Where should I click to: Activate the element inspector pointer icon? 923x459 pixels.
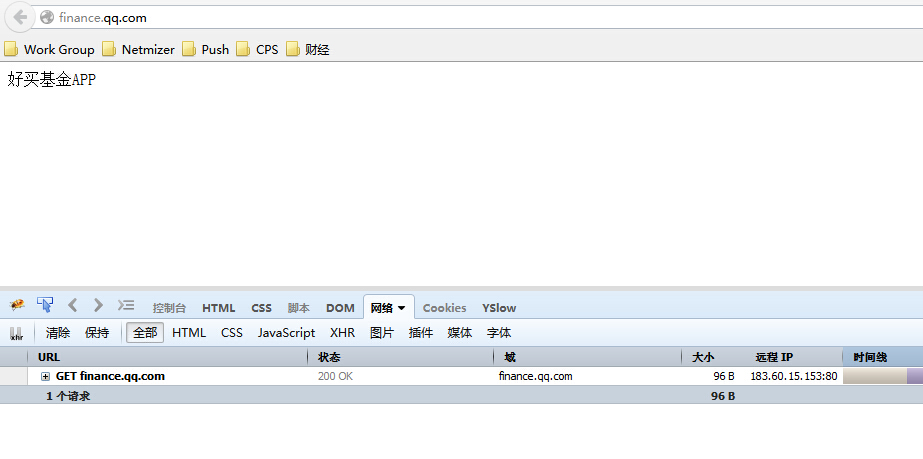pyautogui.click(x=45, y=305)
